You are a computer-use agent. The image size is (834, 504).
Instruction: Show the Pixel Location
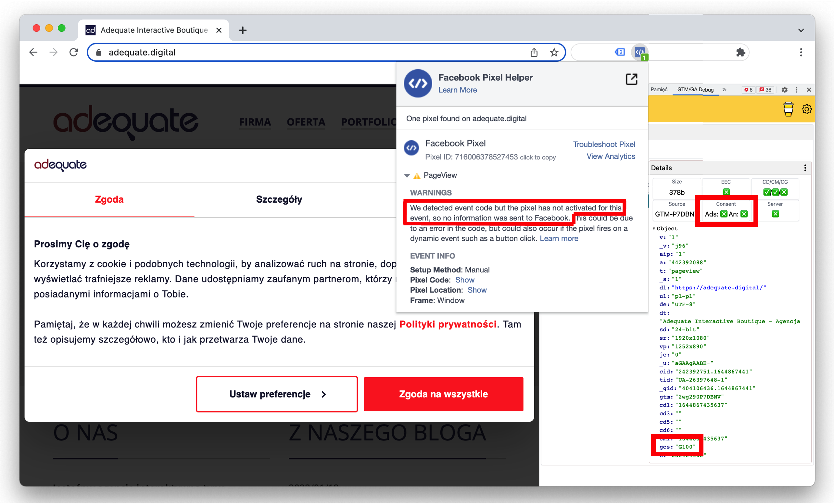click(477, 290)
